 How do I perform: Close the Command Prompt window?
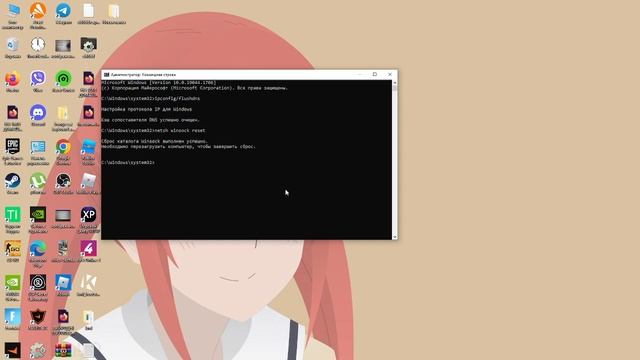390,74
